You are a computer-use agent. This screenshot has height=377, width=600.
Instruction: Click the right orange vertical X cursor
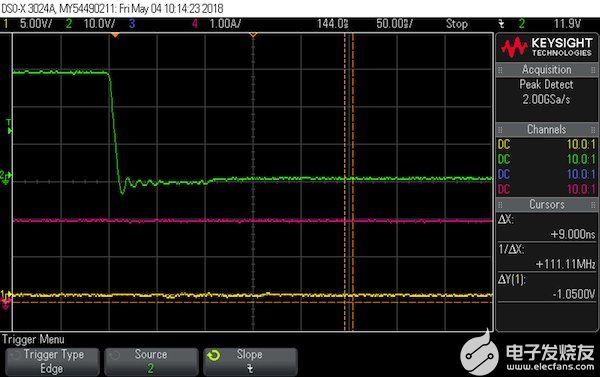coord(353,182)
